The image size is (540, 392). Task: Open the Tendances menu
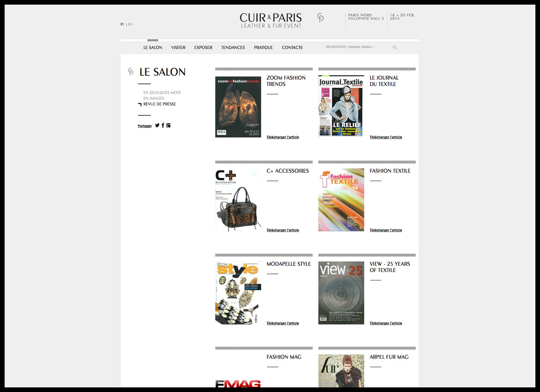[x=233, y=48]
